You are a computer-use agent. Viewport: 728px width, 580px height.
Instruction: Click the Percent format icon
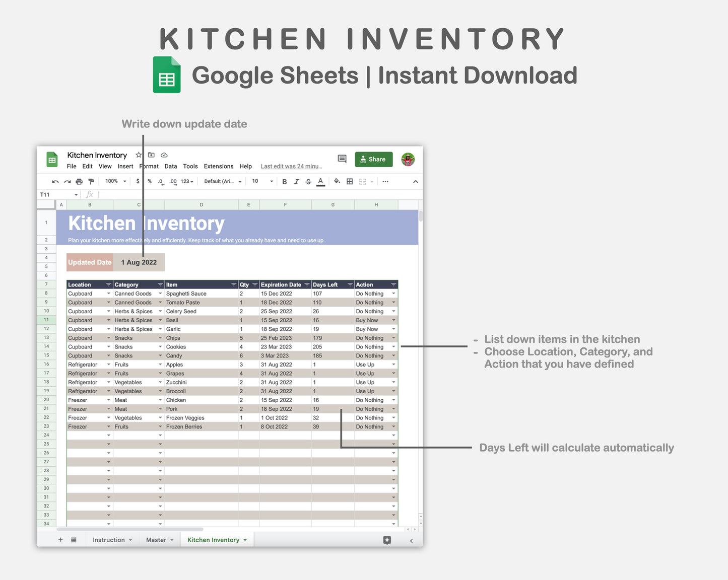click(x=149, y=181)
